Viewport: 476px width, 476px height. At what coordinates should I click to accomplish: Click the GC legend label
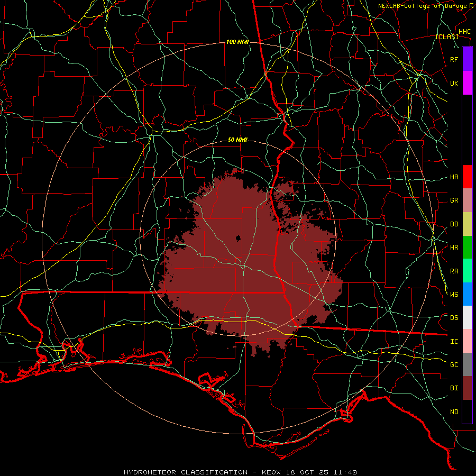coord(454,364)
